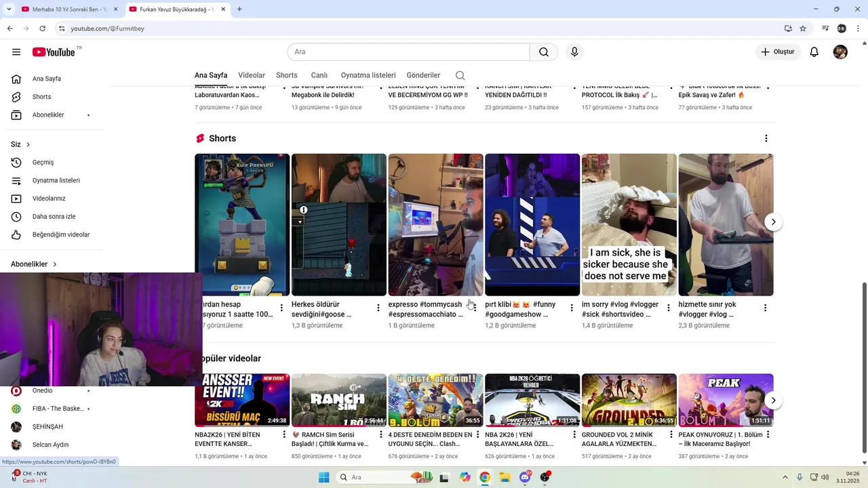Switch to Ana Sayfa channel tab

click(211, 75)
